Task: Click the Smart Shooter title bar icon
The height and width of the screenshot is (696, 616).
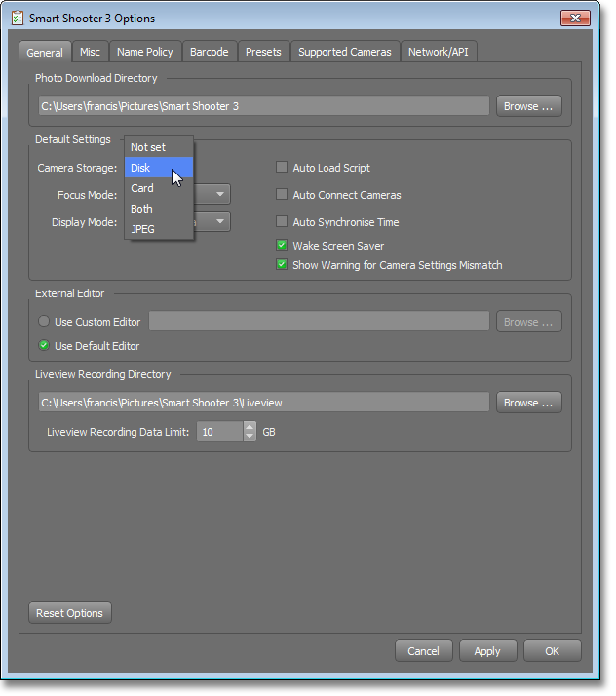Action: point(16,19)
